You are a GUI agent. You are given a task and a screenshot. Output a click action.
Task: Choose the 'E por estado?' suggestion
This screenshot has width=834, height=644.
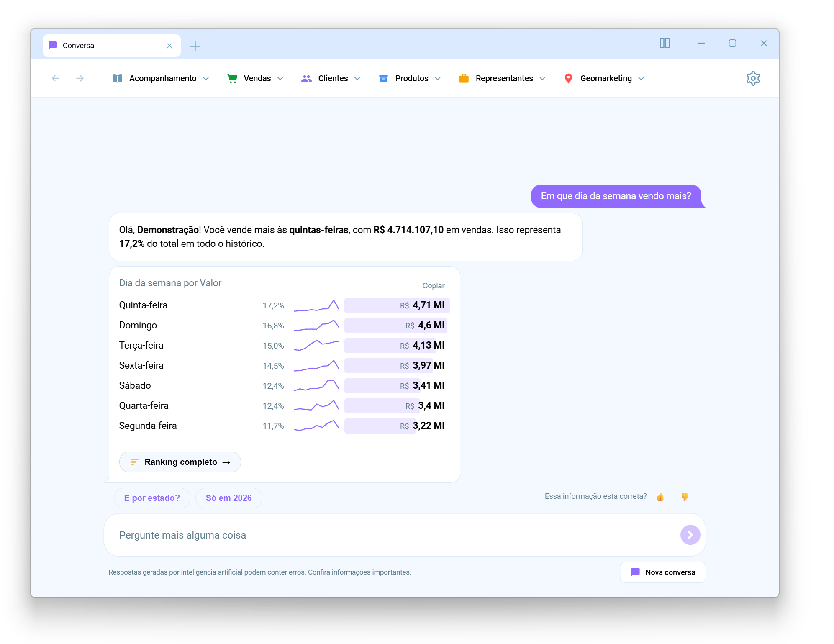152,498
